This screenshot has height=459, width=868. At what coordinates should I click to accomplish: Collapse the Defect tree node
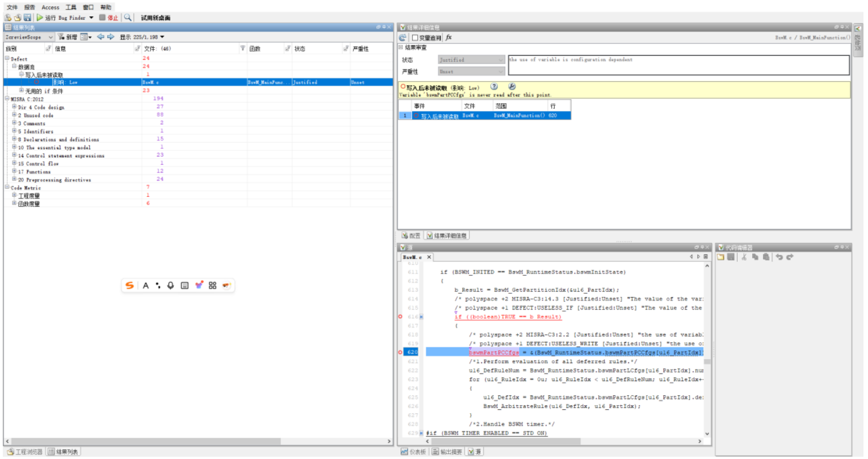[7, 59]
